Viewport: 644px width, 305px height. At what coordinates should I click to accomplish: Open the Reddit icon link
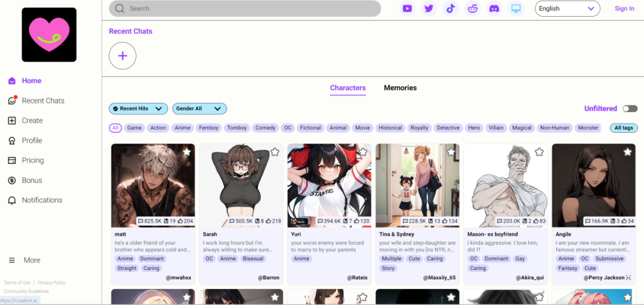[472, 8]
